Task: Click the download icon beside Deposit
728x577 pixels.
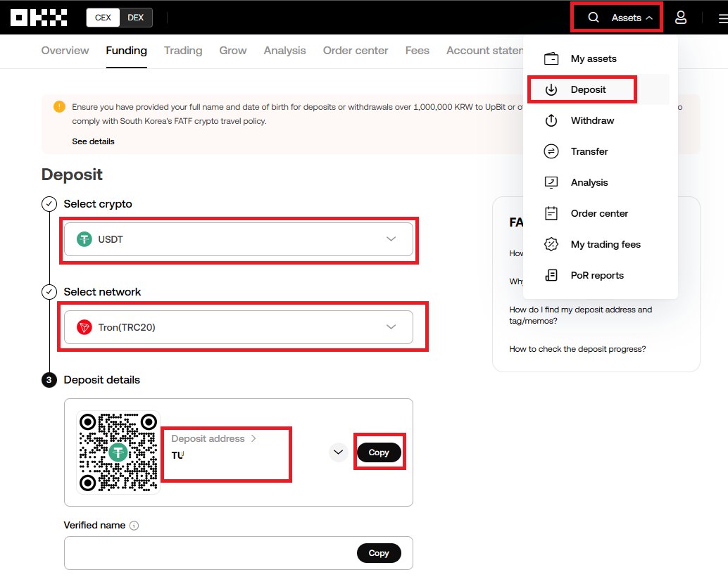Action: coord(551,89)
